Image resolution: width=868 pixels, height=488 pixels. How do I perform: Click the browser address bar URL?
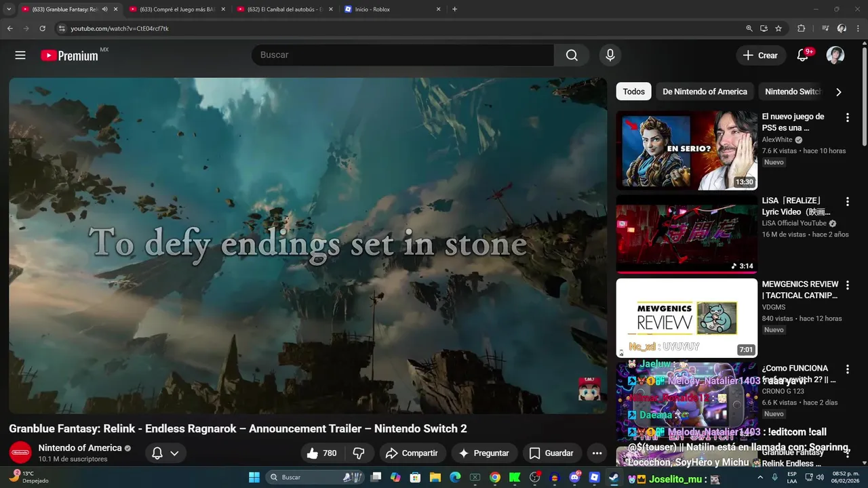120,28
